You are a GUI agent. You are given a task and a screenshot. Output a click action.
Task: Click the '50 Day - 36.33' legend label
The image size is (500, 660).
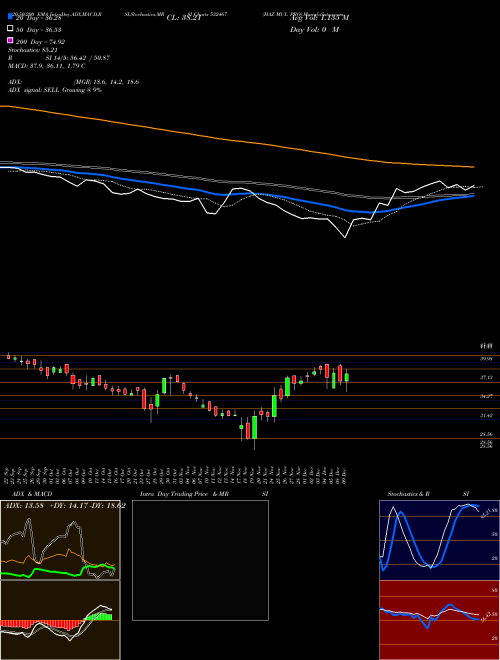click(37, 30)
